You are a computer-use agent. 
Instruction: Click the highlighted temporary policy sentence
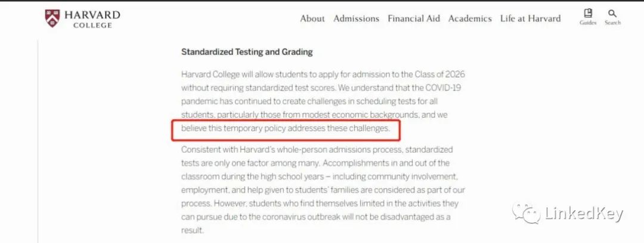pyautogui.click(x=286, y=128)
